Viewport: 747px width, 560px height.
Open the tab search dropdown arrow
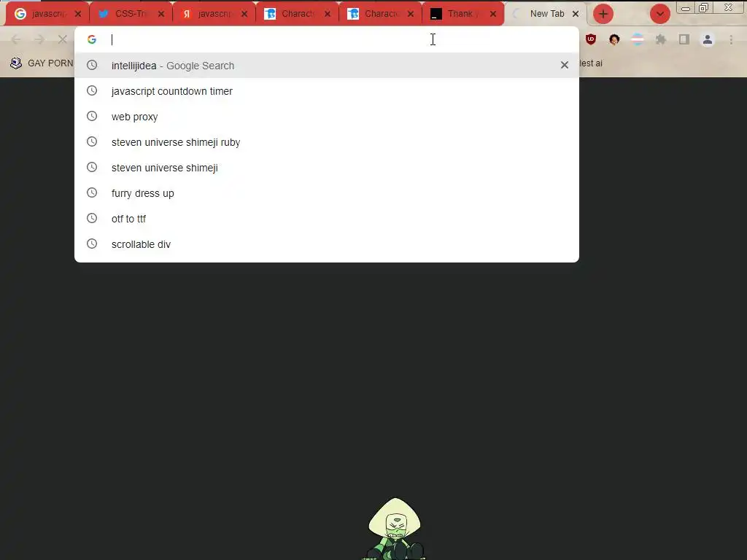659,14
